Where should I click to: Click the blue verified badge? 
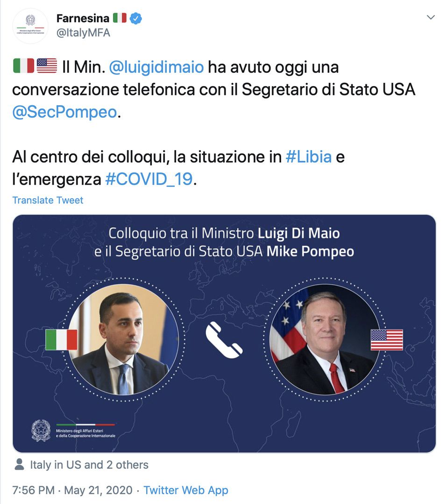pos(136,18)
